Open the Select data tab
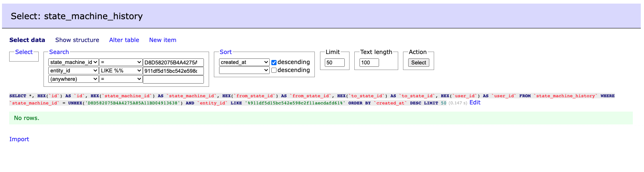Image resolution: width=644 pixels, height=172 pixels. [x=27, y=40]
